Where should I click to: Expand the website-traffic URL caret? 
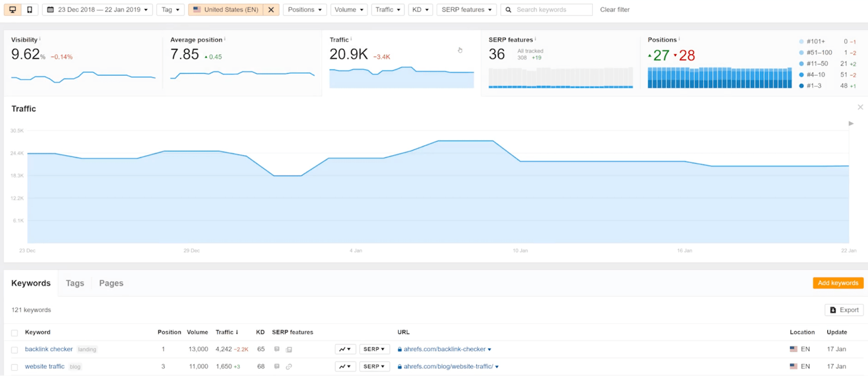(497, 367)
